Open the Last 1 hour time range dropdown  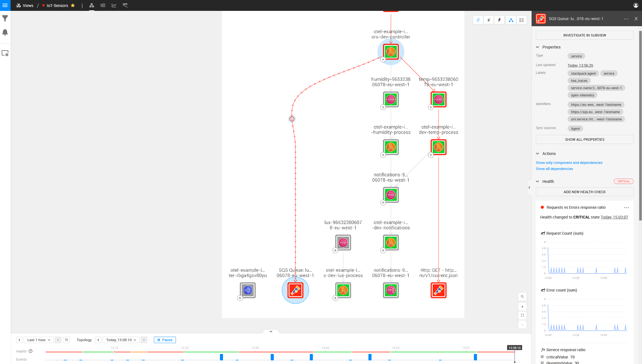tap(39, 340)
